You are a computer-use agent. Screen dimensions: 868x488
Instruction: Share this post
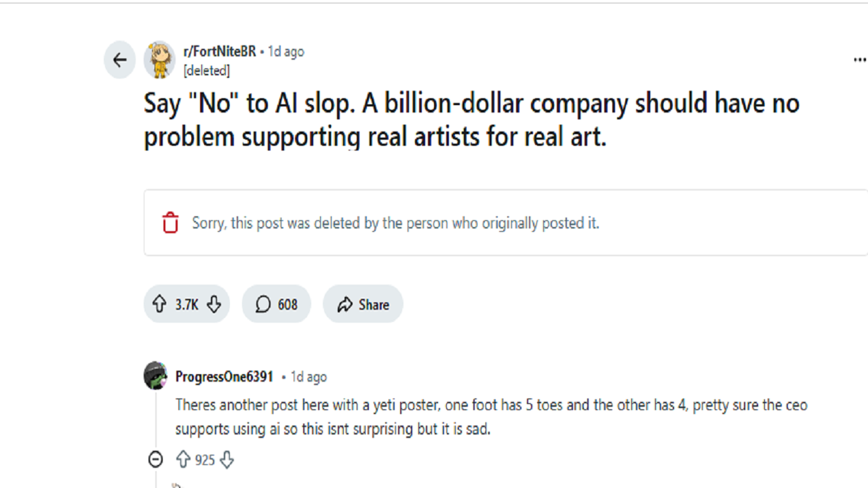pyautogui.click(x=363, y=304)
